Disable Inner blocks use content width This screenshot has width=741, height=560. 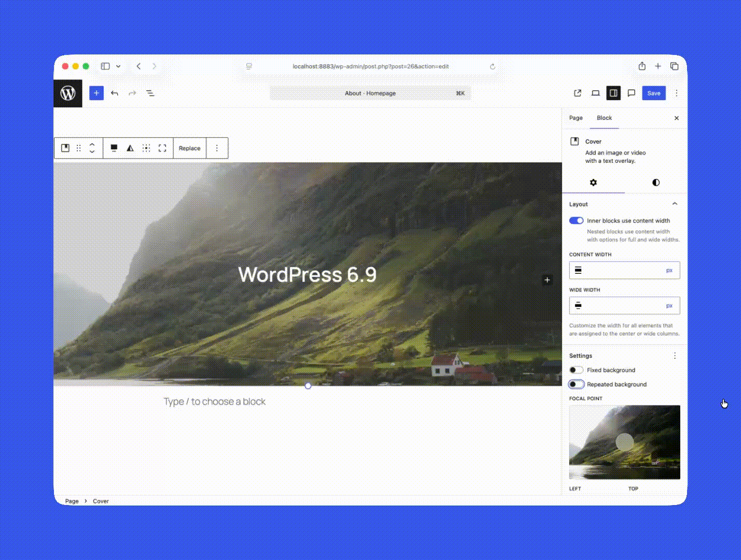coord(576,220)
